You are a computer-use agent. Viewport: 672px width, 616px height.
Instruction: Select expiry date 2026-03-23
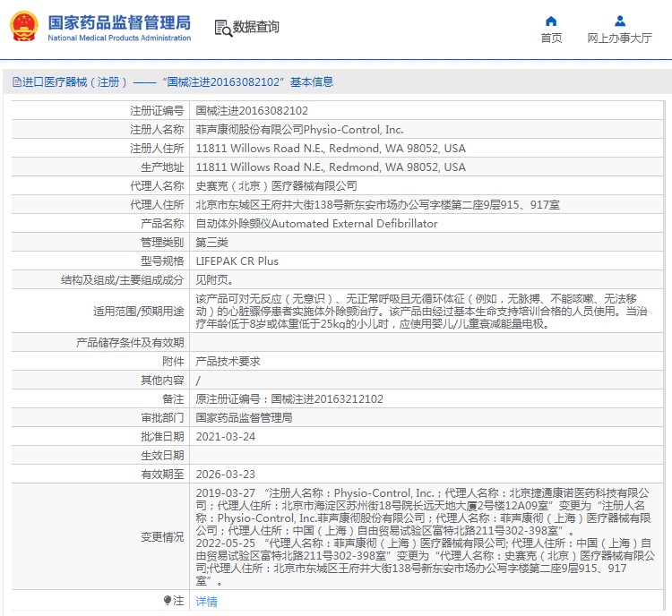[226, 475]
